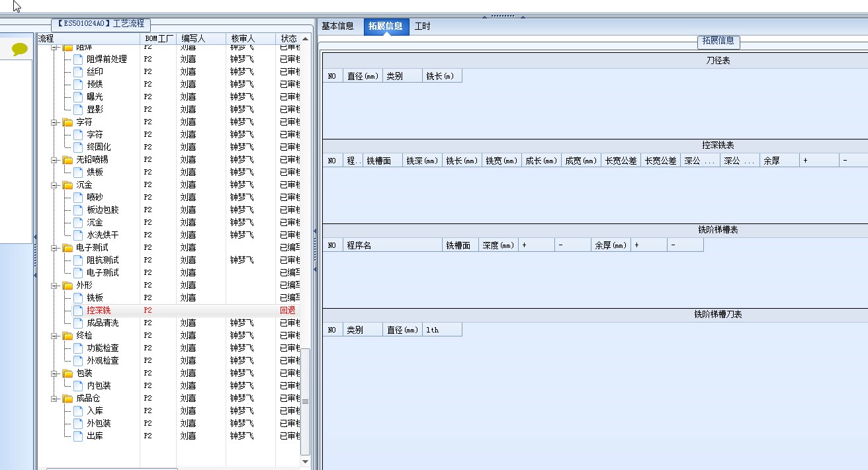The image size is (868, 470).
Task: Click the 长宽公差 header after 成宽(mm)
Action: coord(621,161)
